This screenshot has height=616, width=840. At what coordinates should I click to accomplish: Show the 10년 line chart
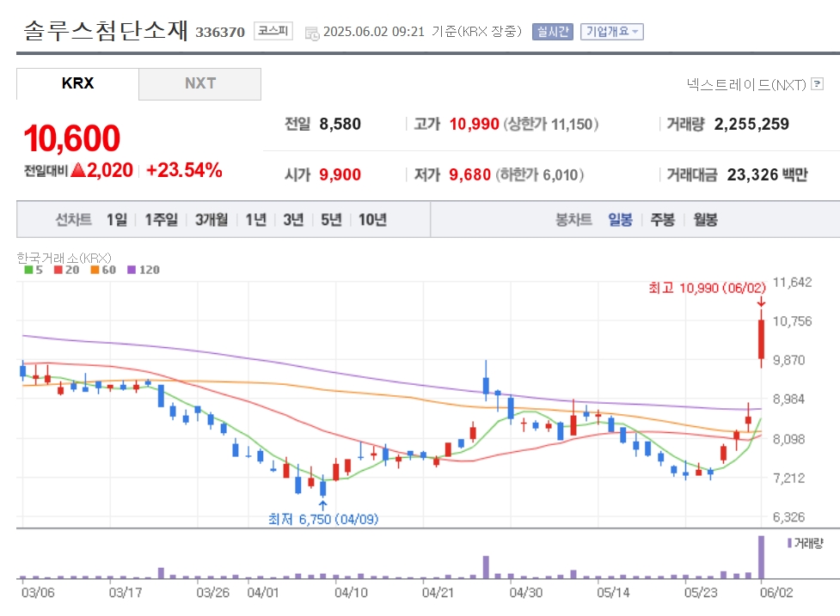372,219
